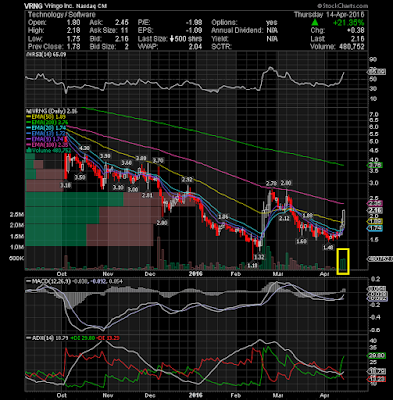This screenshot has height=400, width=393.
Task: Click the VRNG ticker symbol title
Action: coord(34,6)
